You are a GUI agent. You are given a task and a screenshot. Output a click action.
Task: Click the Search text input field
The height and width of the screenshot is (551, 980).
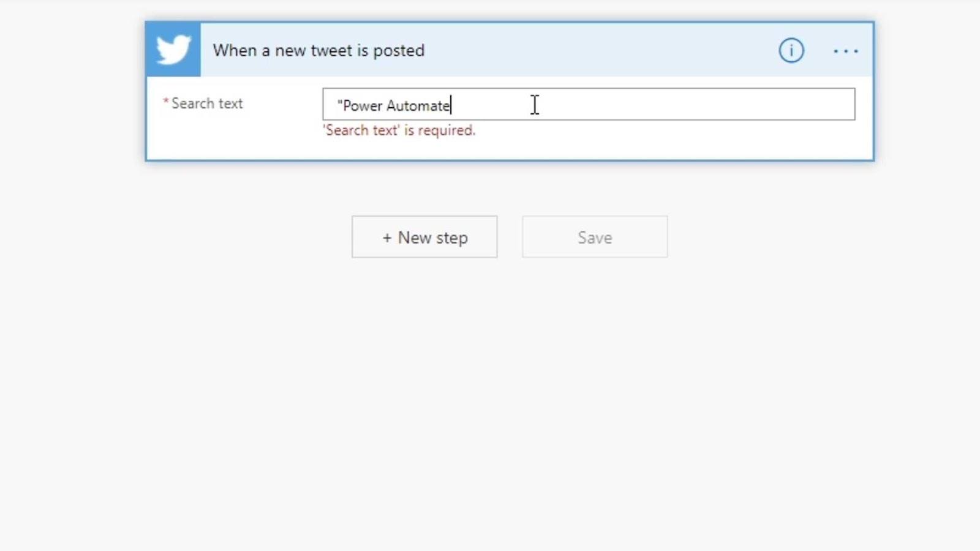pyautogui.click(x=589, y=104)
